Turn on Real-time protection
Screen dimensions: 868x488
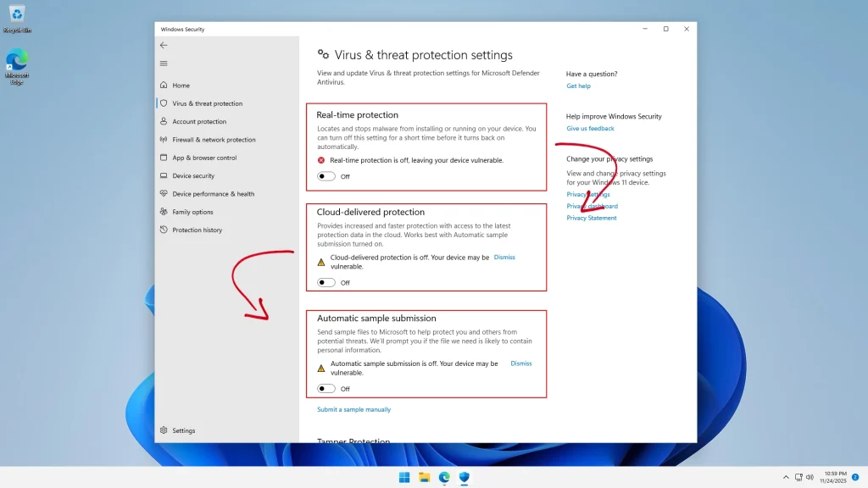325,176
